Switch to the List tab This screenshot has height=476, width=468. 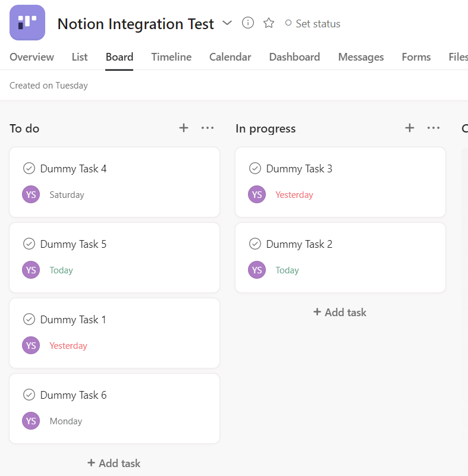tap(80, 57)
